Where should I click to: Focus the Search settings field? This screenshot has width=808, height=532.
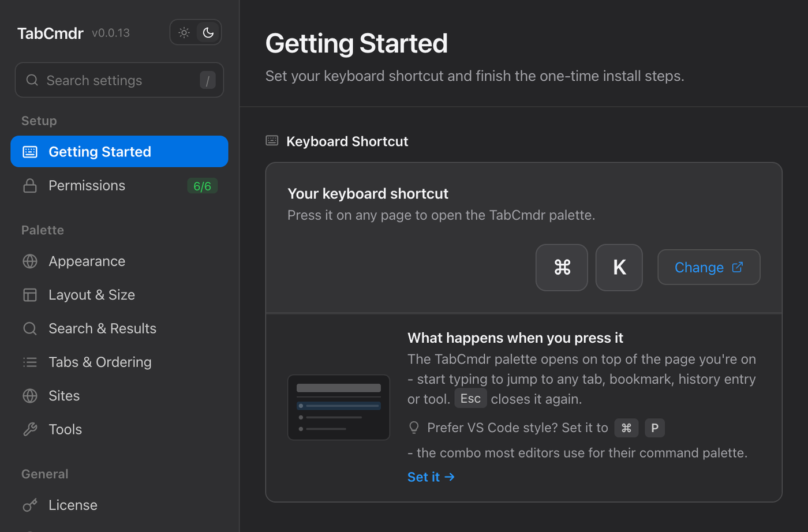[x=119, y=80]
